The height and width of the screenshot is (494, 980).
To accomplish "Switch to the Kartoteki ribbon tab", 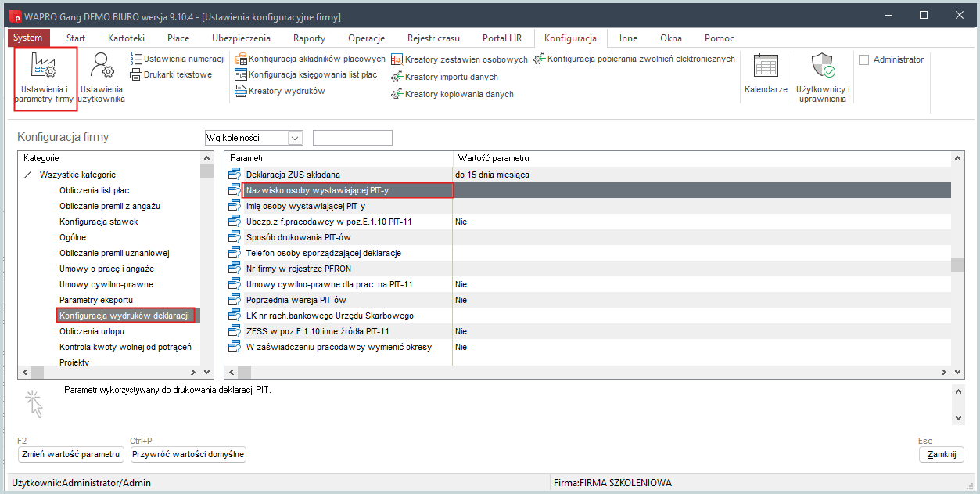I will click(x=127, y=38).
